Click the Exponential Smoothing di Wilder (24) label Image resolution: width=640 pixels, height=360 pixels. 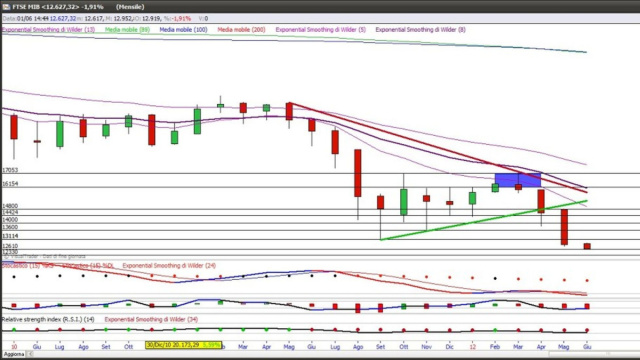click(169, 265)
